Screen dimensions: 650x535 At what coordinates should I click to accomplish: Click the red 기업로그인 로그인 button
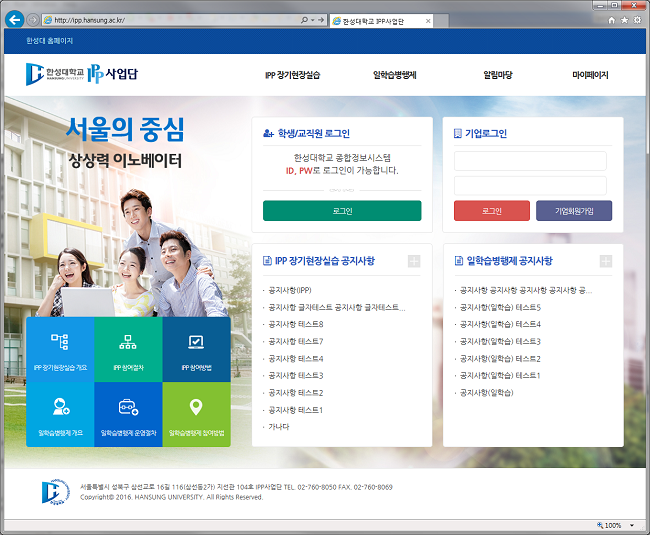[491, 211]
